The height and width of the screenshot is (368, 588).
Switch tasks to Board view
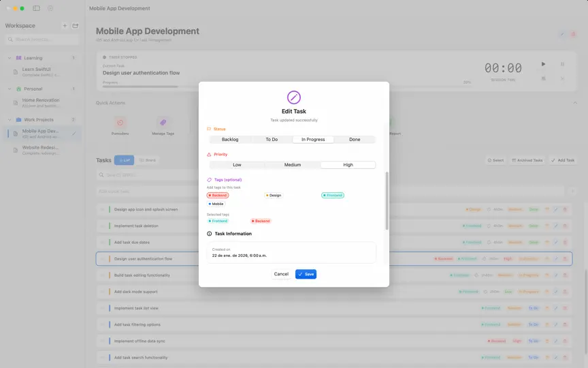[148, 160]
